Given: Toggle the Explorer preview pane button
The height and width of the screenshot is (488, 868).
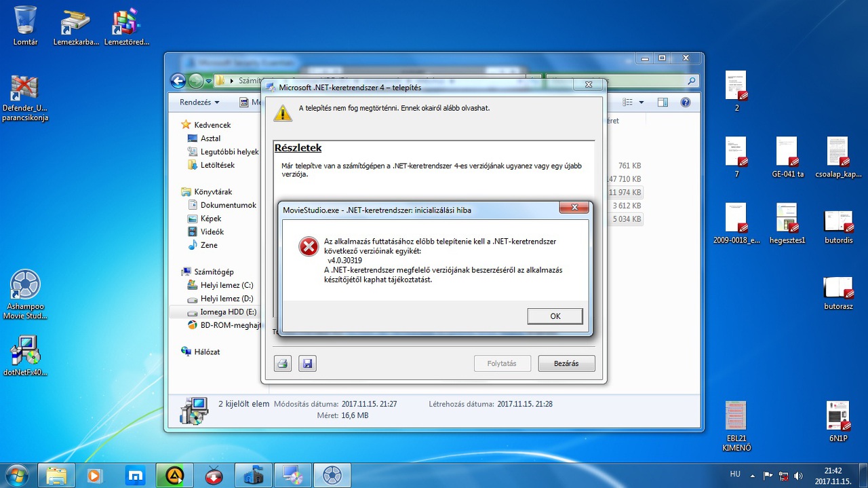Looking at the screenshot, I should tap(663, 102).
